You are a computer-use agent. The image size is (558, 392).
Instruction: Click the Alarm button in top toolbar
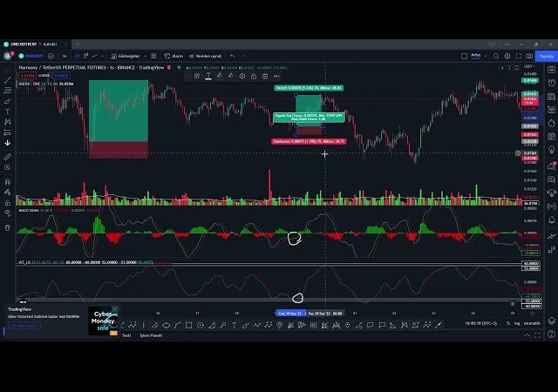[176, 56]
